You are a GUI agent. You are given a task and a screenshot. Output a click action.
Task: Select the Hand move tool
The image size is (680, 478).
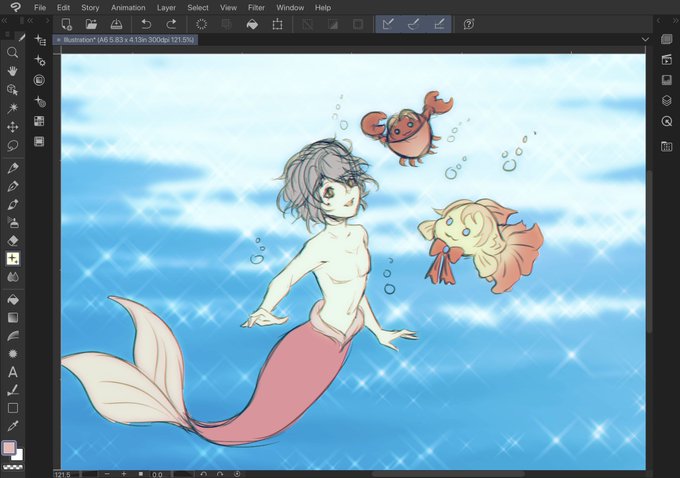click(x=13, y=71)
